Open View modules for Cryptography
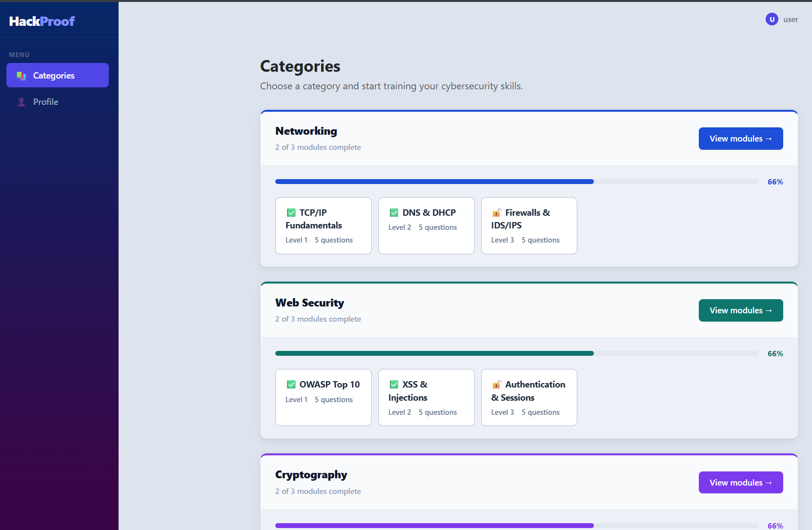 (x=740, y=482)
